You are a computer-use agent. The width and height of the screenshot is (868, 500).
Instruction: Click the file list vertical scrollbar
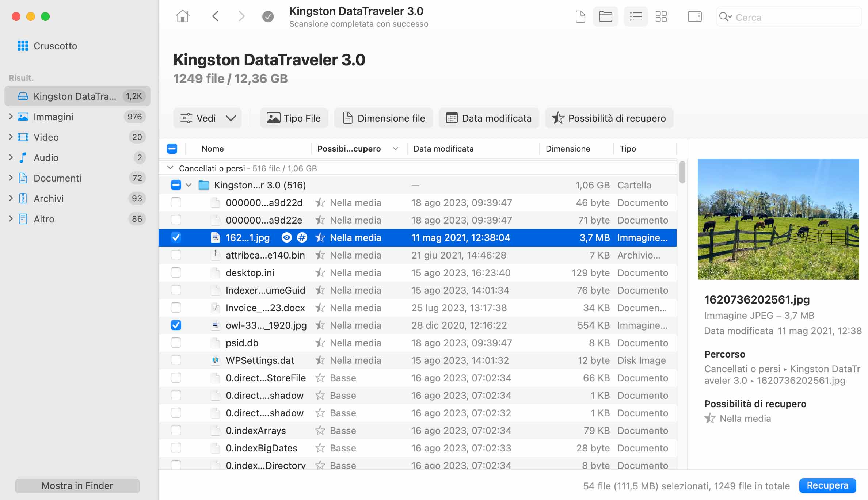pos(682,172)
